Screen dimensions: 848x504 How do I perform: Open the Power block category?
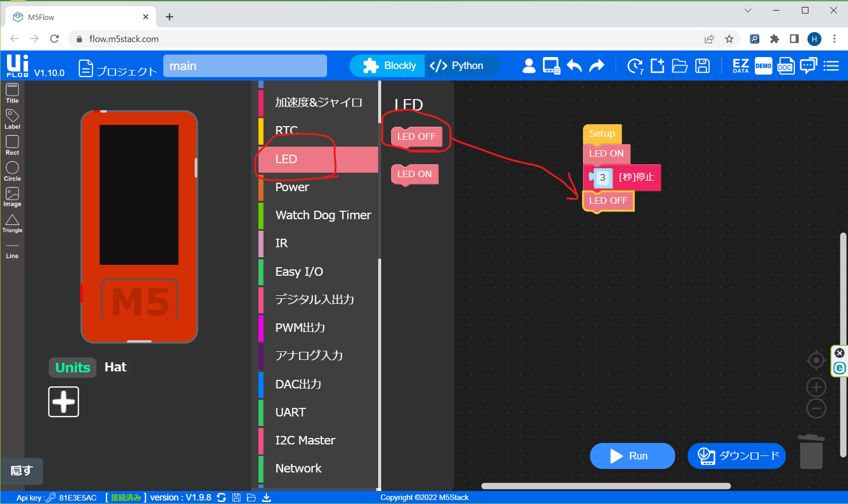coord(319,187)
